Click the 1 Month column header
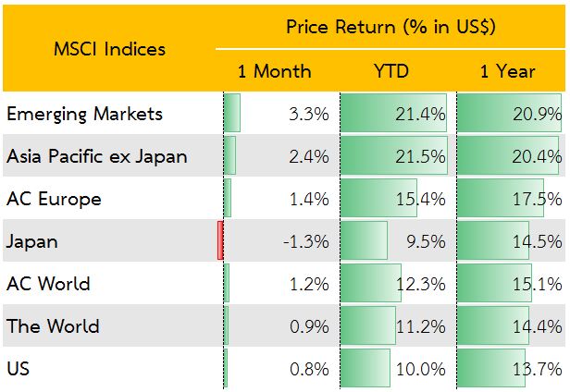Viewport: 570px width, 392px height. (x=274, y=71)
